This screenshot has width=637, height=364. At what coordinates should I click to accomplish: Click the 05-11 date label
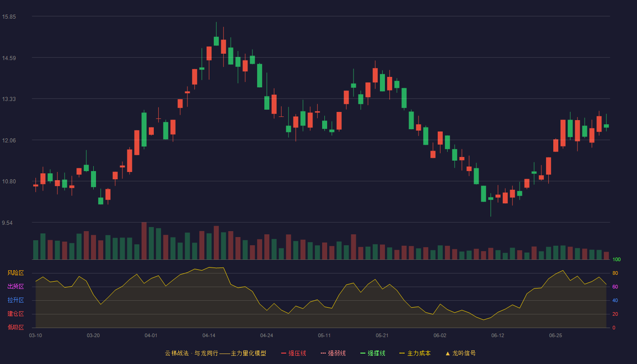(324, 335)
